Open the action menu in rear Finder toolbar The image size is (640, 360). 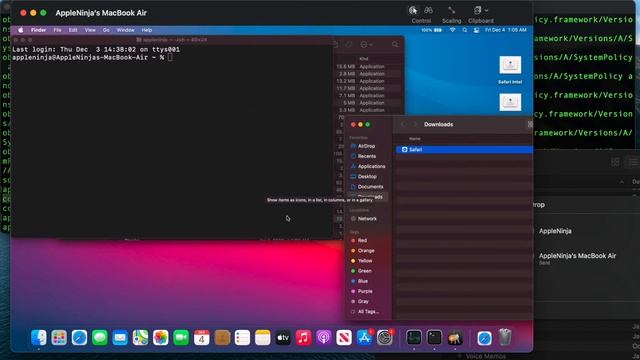[366, 44]
